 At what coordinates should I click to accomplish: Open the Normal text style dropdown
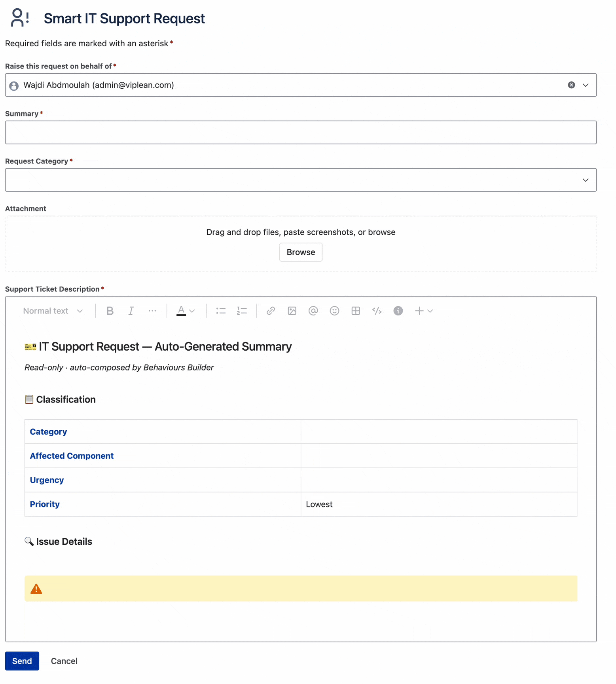click(53, 311)
